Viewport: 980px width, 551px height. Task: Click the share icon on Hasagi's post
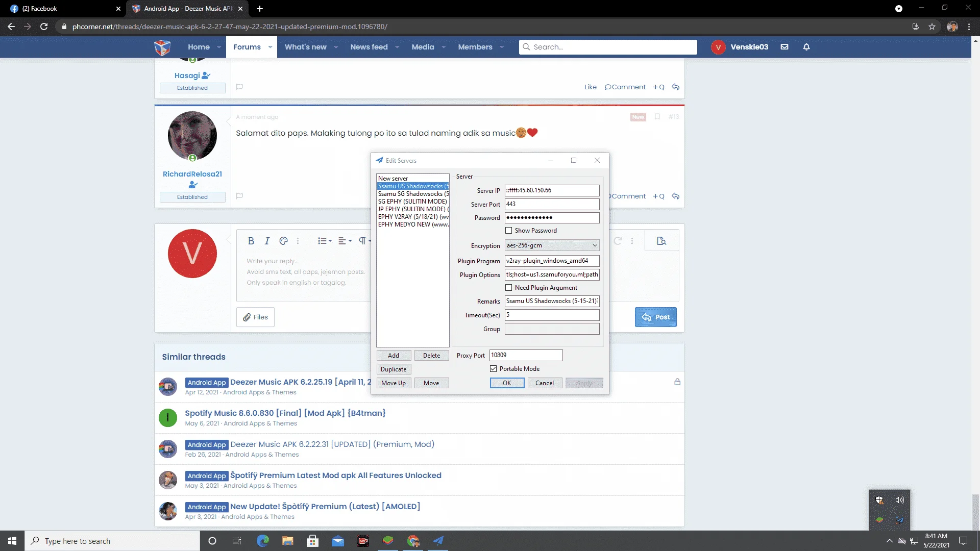tap(675, 87)
